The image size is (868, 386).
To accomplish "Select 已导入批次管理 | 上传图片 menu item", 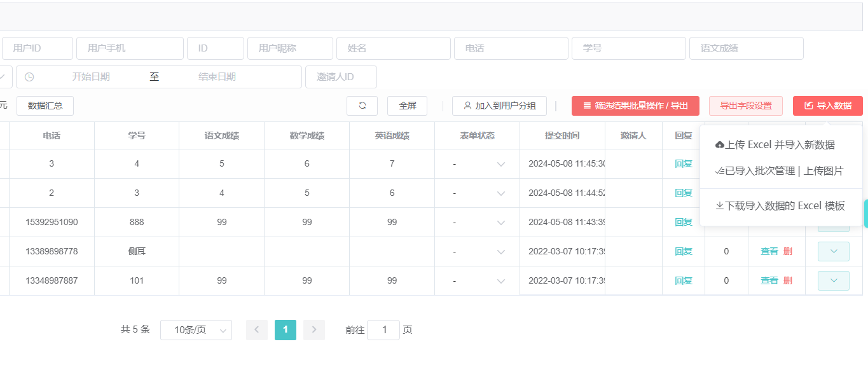I will click(780, 171).
